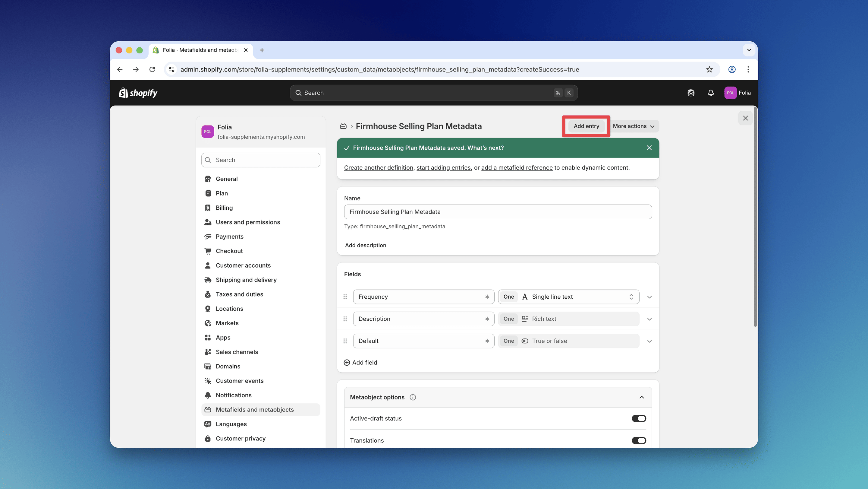Click the Folia store avatar in top bar

(730, 93)
